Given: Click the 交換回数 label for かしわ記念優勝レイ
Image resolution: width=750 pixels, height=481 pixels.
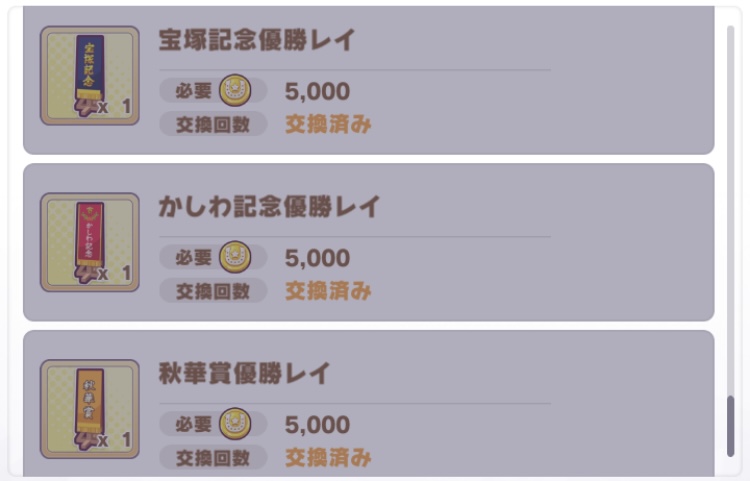Looking at the screenshot, I should (x=213, y=291).
